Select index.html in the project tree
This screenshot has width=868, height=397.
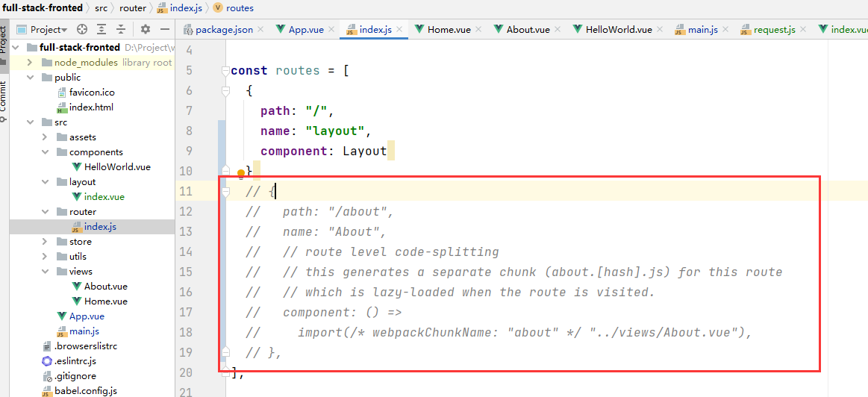point(85,107)
